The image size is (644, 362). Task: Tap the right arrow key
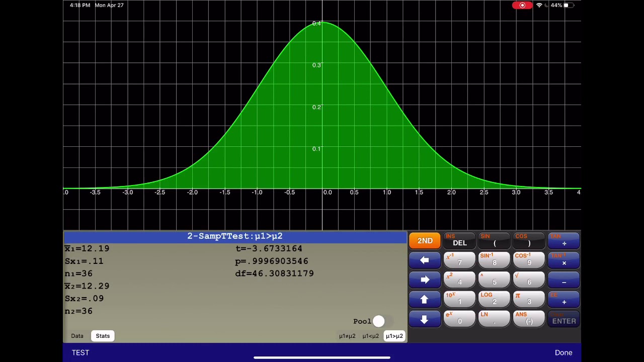coord(425,280)
